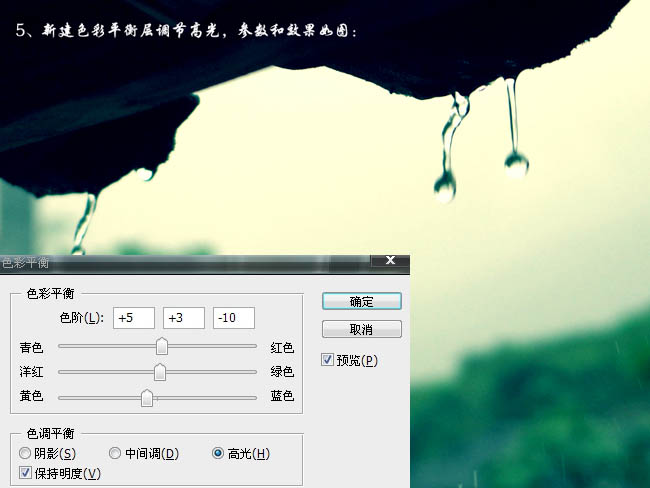Focus the middle 色阶 field showing +3

tap(183, 318)
